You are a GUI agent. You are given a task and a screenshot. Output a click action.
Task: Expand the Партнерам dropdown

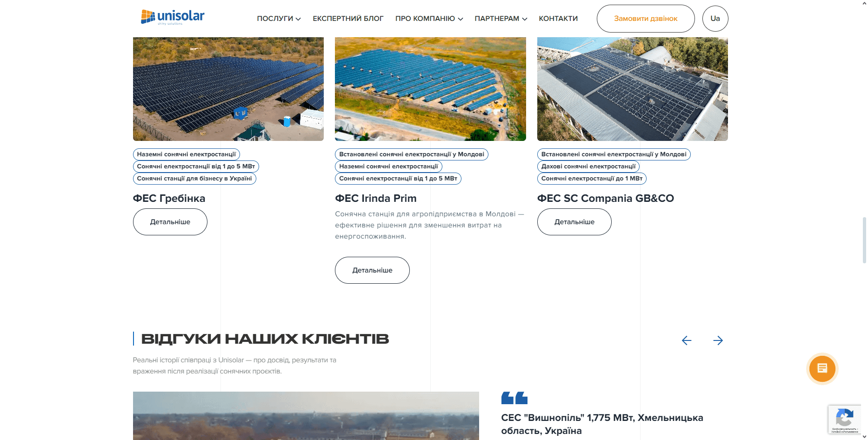(501, 19)
